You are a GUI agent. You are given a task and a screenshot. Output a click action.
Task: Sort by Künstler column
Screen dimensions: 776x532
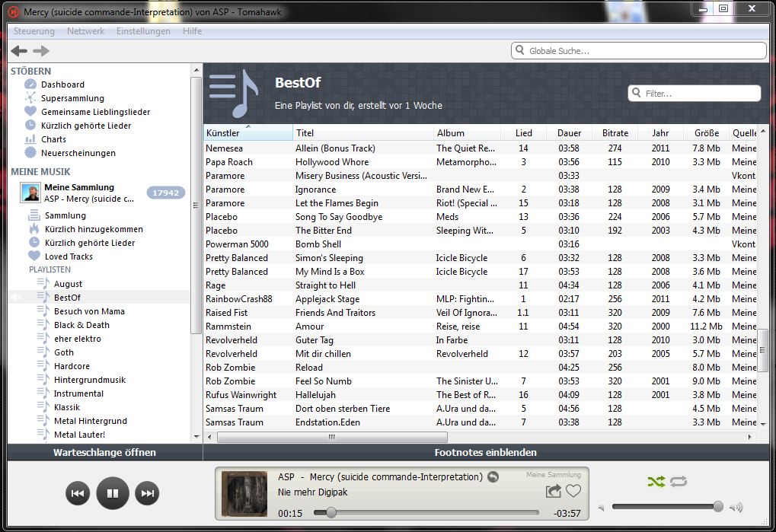pos(248,132)
